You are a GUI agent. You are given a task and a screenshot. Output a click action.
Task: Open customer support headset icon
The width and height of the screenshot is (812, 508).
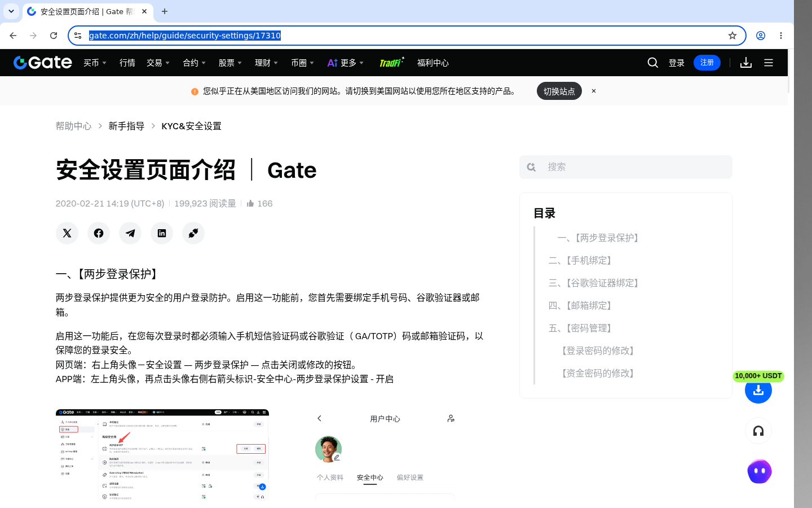pos(758,431)
